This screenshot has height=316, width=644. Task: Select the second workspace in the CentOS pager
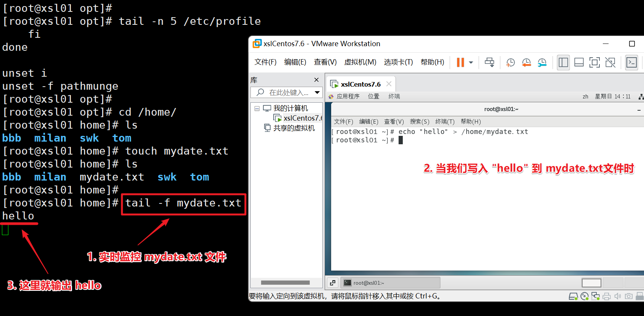pos(613,283)
